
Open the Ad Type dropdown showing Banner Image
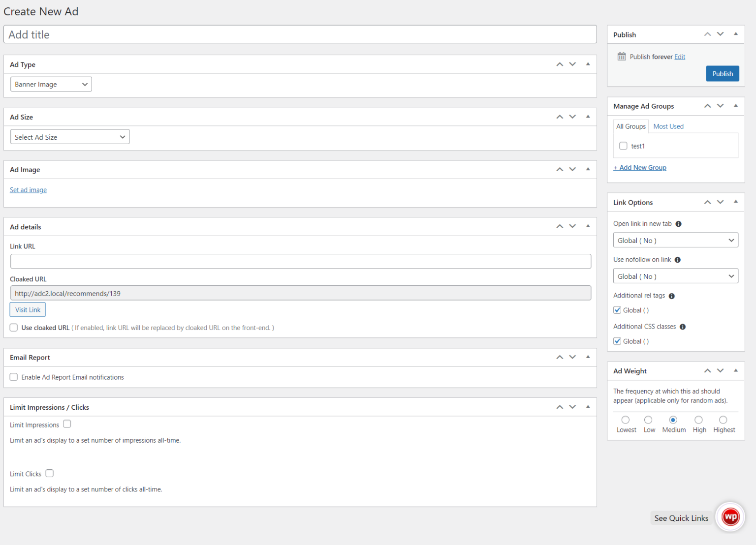coord(51,84)
